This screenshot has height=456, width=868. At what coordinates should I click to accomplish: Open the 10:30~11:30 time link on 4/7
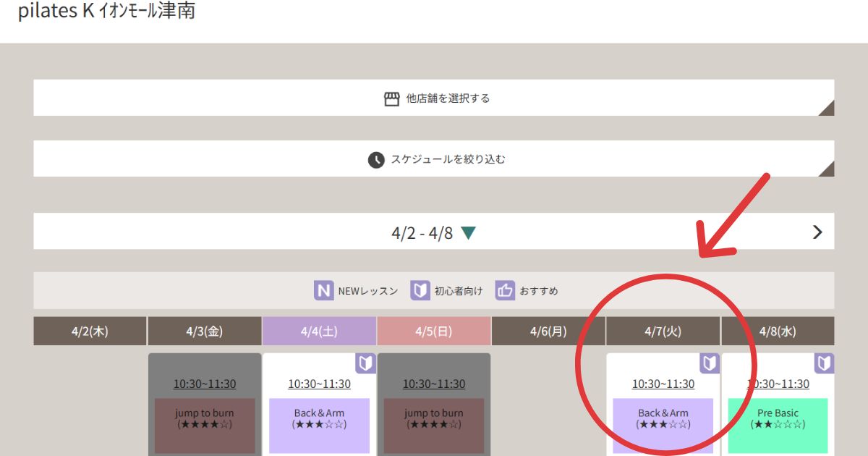[663, 384]
